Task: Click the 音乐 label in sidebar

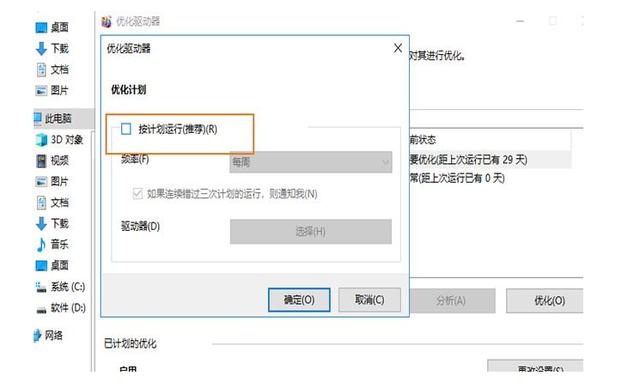Action: tap(60, 244)
